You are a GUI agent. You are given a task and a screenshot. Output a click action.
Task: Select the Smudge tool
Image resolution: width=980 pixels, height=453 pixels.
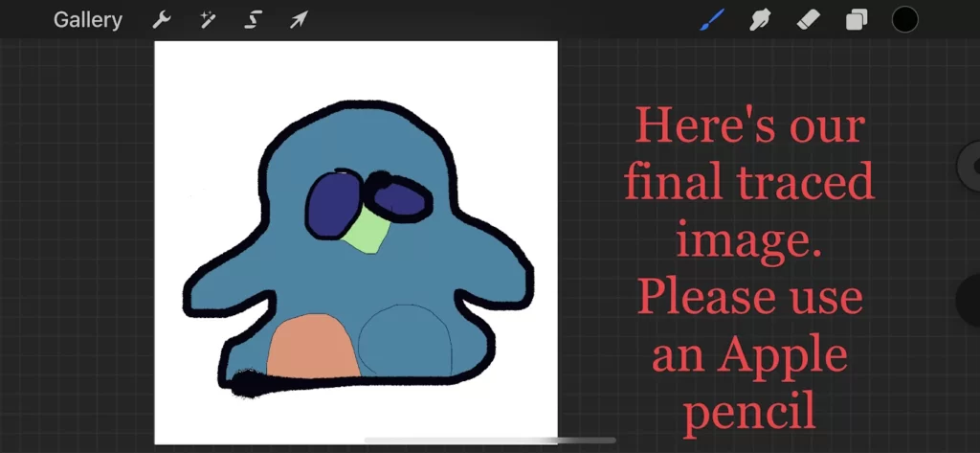point(759,20)
